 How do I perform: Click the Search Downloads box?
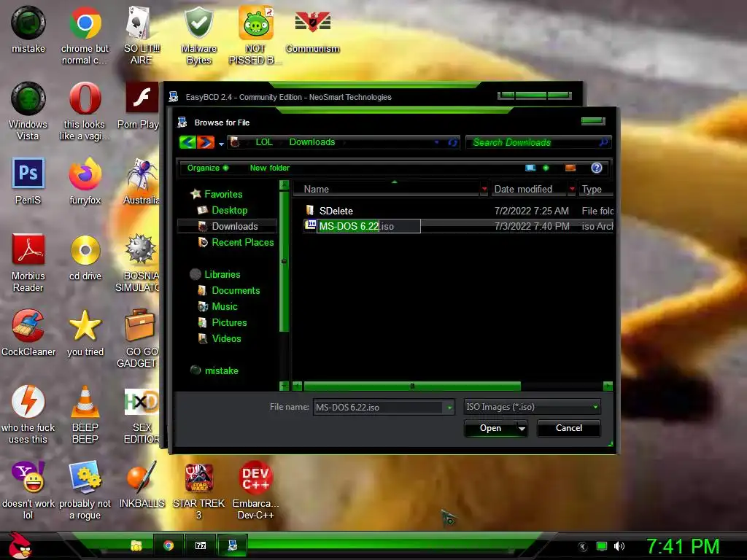pyautogui.click(x=538, y=142)
